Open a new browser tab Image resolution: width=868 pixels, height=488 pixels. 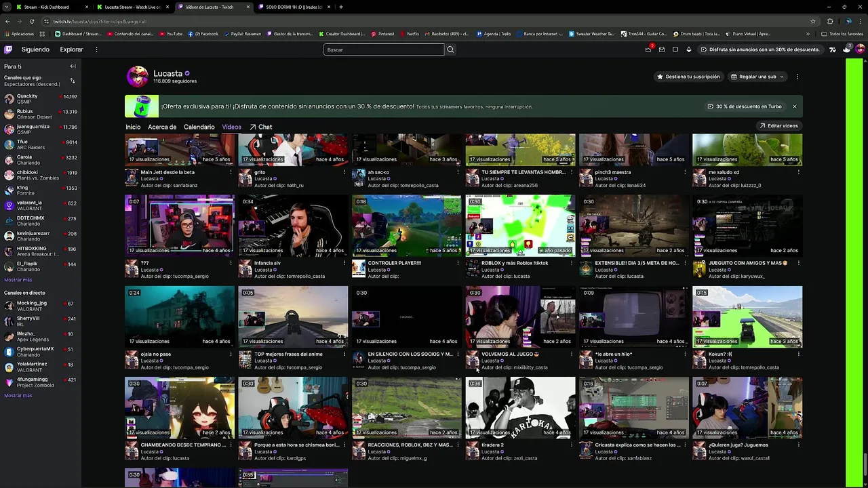pyautogui.click(x=341, y=7)
